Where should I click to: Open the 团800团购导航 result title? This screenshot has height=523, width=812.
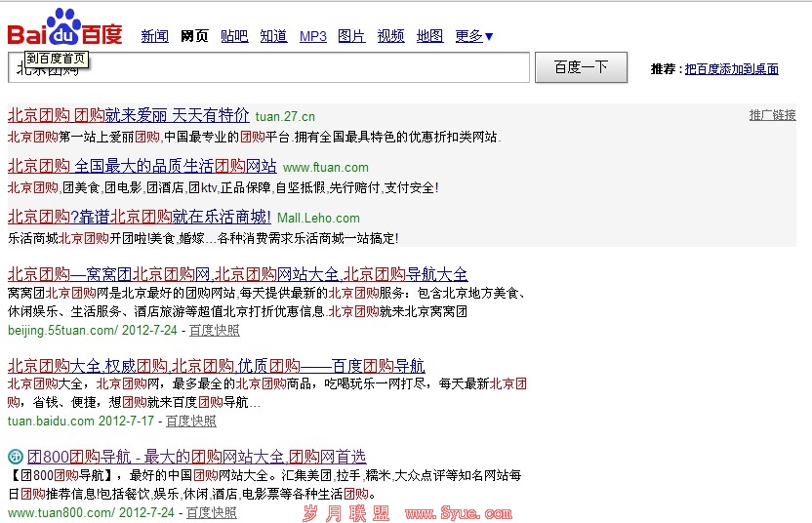click(197, 457)
